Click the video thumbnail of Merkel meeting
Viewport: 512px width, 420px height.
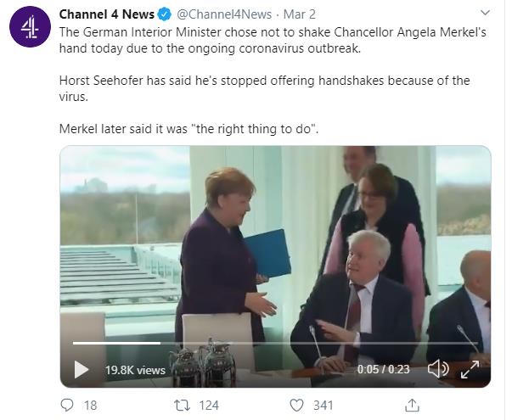click(x=275, y=246)
